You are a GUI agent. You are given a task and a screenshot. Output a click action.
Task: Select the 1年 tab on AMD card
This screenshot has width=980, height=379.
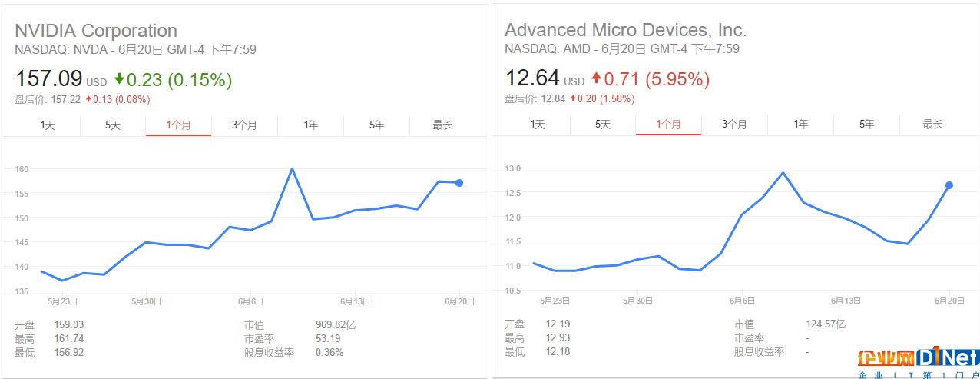(x=800, y=125)
